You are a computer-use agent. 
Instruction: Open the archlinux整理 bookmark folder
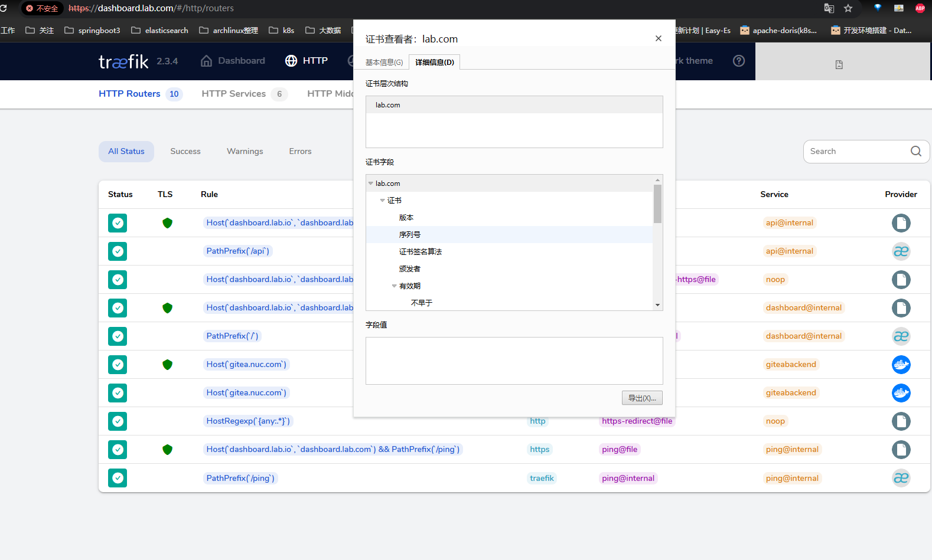[229, 30]
